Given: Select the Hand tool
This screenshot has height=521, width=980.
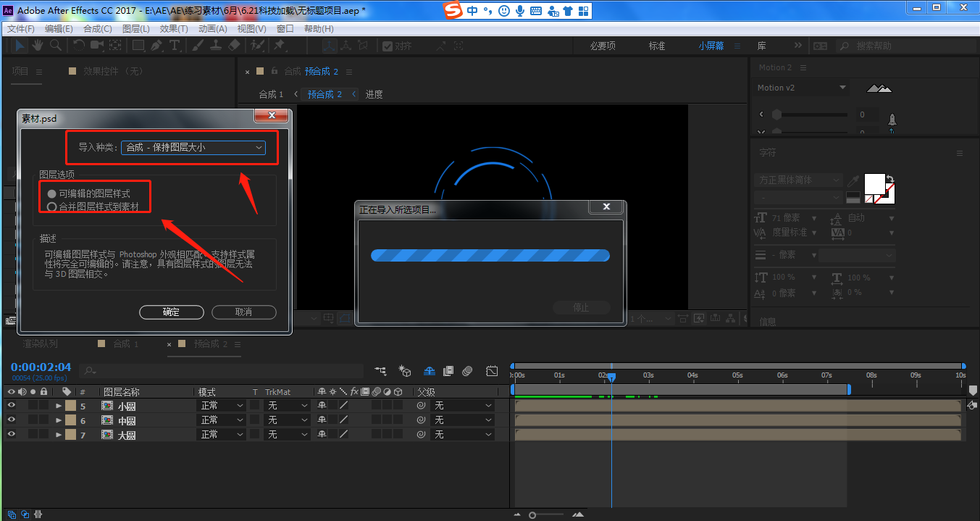Looking at the screenshot, I should (x=38, y=46).
